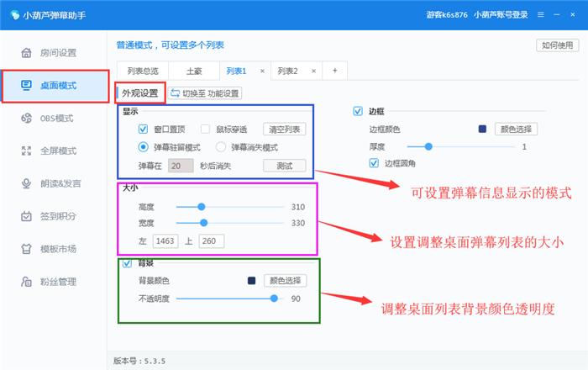588x370 pixels.
Task: Click 切换至 功能设置 button
Action: [x=205, y=92]
